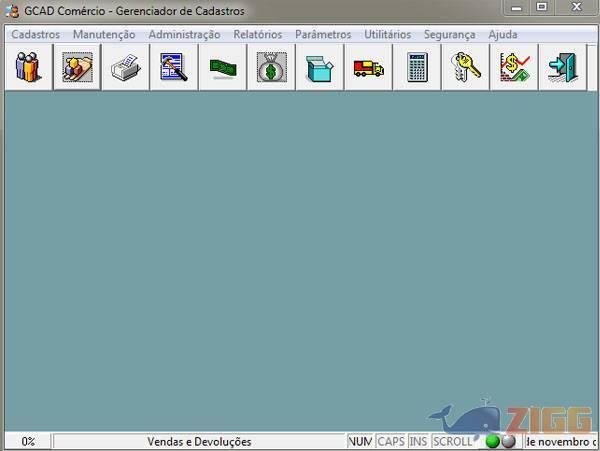Click the SCROLL status indicator
This screenshot has height=451, width=600.
coord(453,441)
